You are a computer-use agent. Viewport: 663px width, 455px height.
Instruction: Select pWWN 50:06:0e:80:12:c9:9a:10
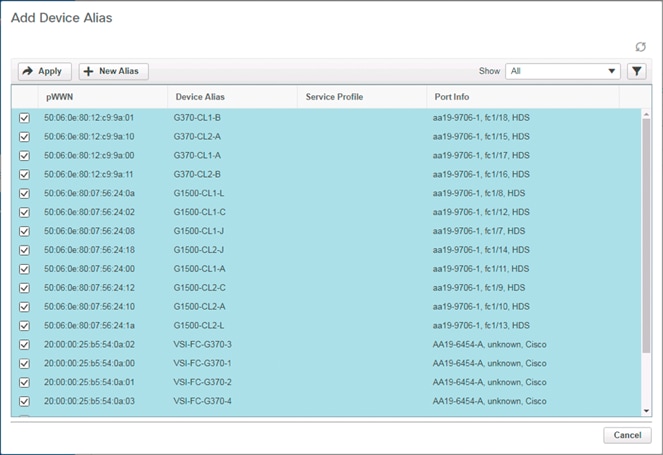(x=89, y=137)
